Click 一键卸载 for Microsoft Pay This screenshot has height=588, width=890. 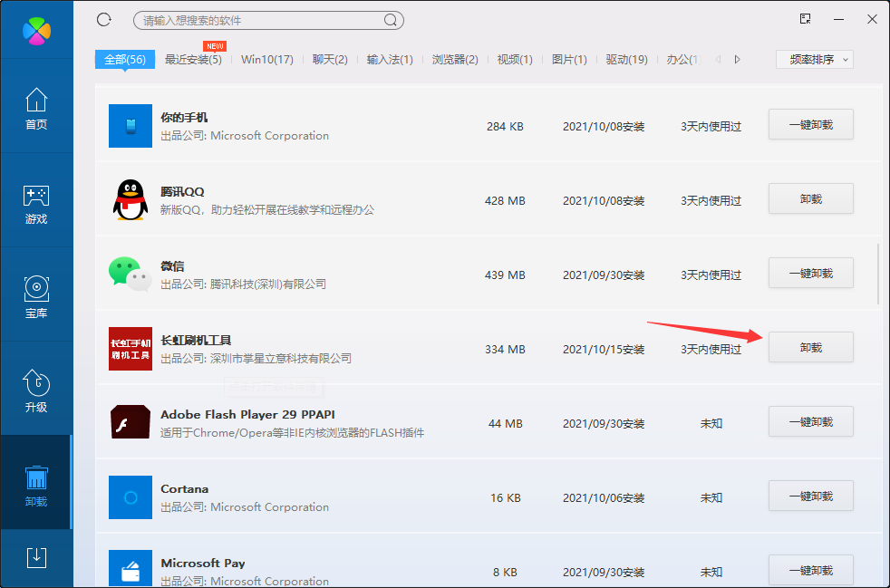pos(811,571)
